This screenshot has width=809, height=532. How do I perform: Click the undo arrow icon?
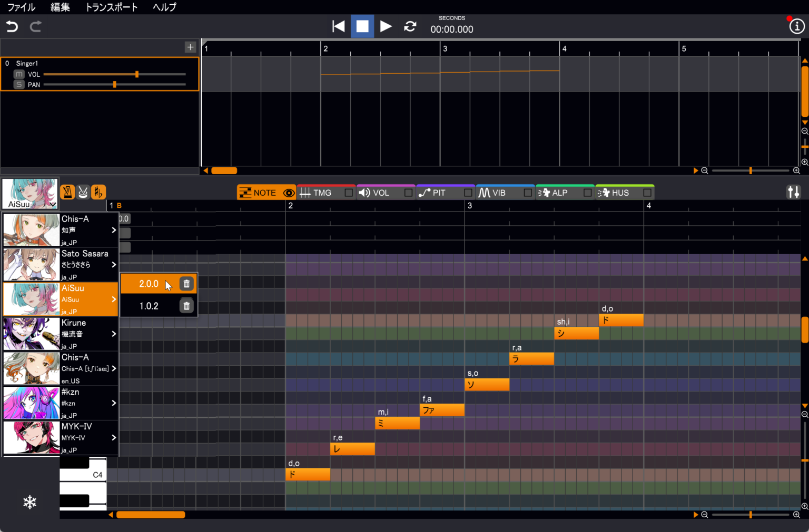(12, 26)
